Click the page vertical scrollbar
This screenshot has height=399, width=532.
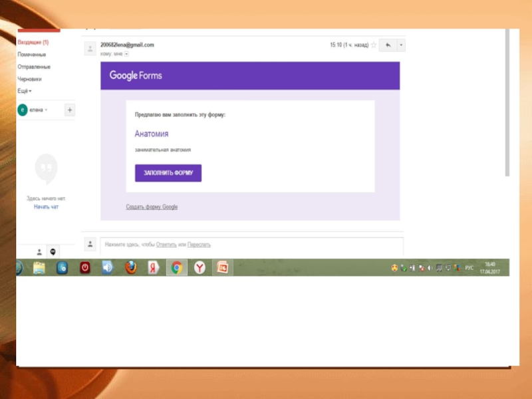(507, 102)
